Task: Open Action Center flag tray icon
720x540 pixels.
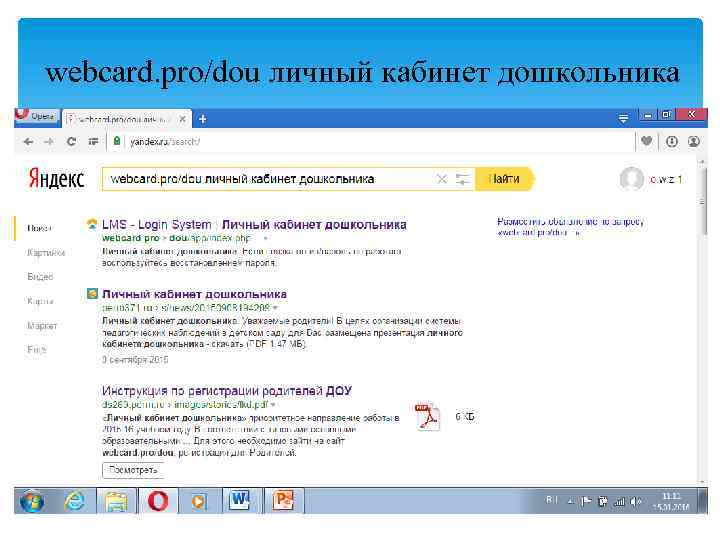Action: [x=586, y=501]
